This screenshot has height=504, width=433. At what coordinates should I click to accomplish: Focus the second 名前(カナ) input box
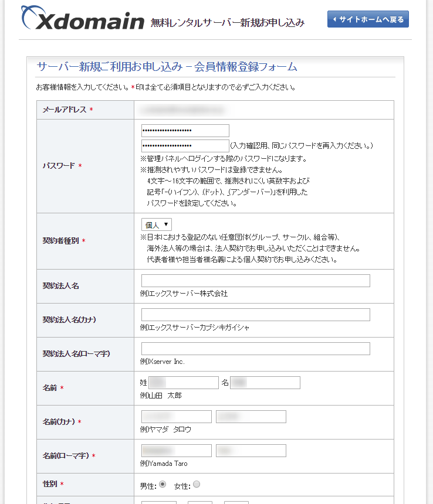(x=251, y=417)
